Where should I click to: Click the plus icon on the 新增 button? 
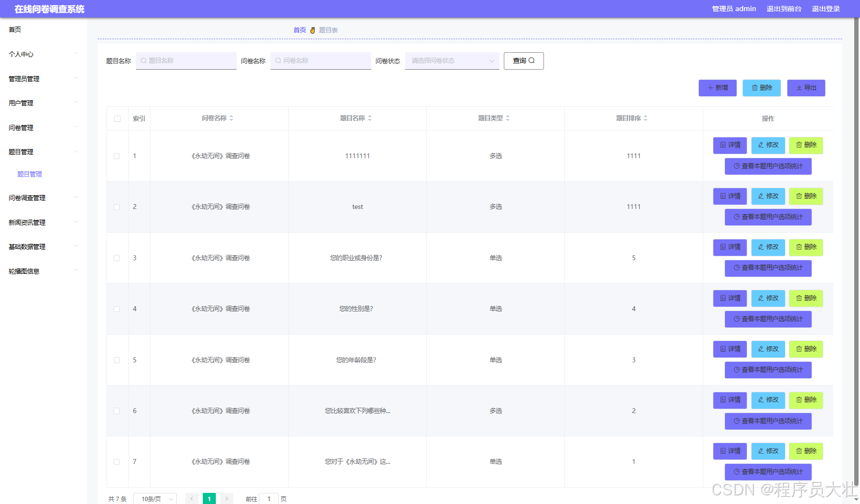click(710, 88)
